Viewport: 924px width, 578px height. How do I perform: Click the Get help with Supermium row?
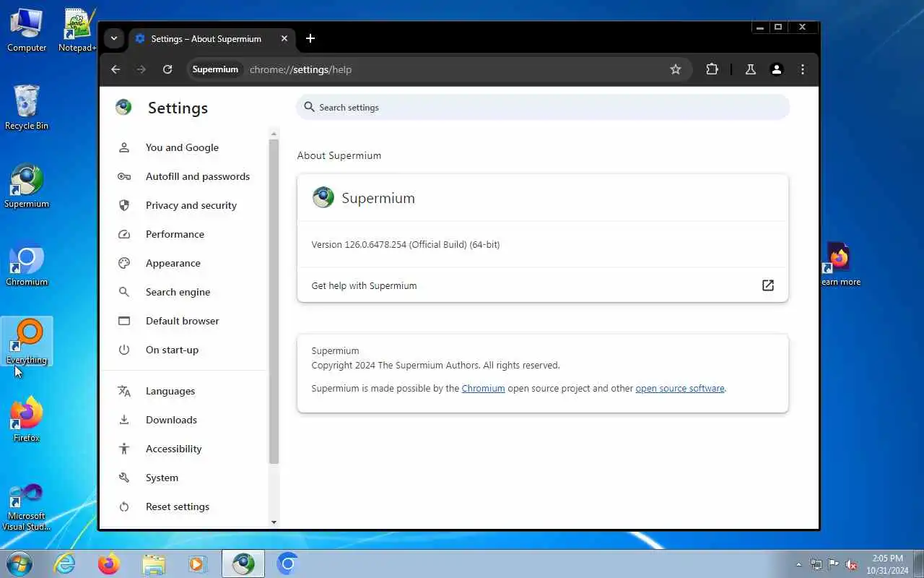(x=543, y=285)
